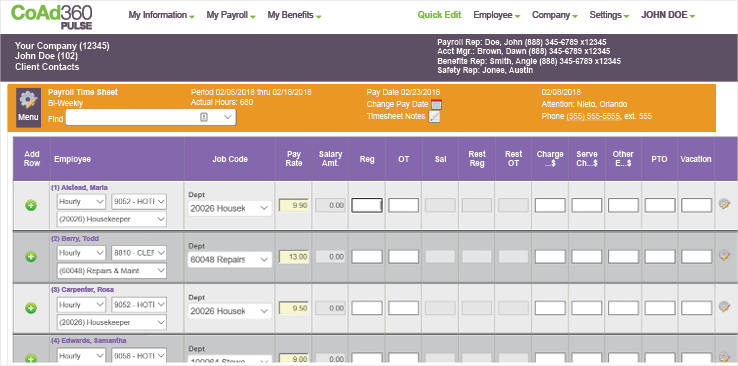
Task: Click employee name Alstead, Maria
Action: (x=79, y=187)
